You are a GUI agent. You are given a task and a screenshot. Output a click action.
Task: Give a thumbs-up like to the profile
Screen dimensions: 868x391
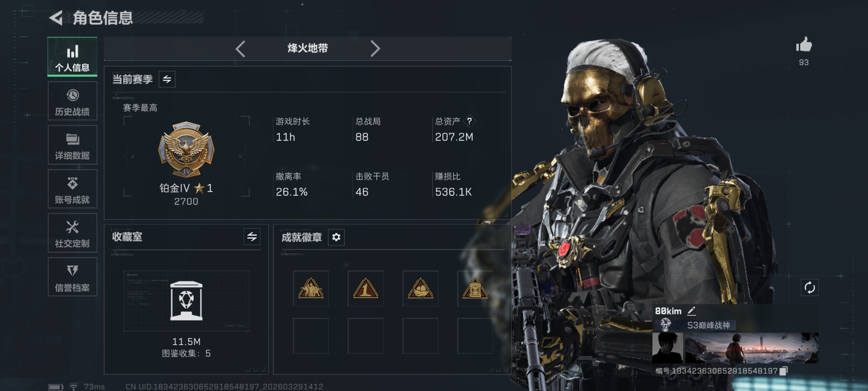tap(804, 45)
